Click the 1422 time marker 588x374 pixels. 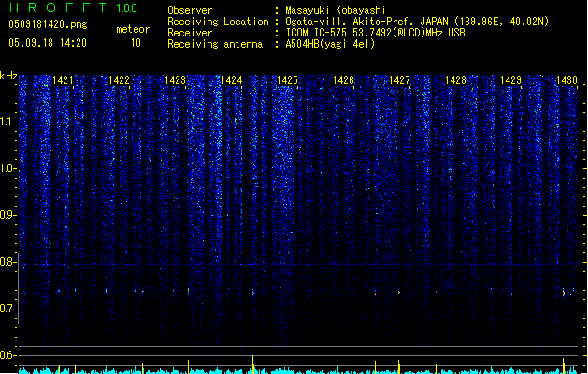click(x=119, y=80)
